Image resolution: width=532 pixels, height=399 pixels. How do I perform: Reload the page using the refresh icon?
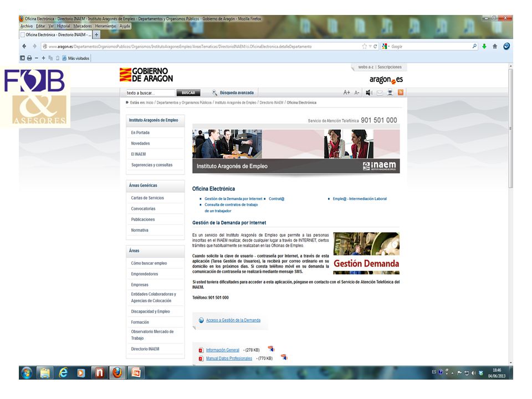[375, 47]
